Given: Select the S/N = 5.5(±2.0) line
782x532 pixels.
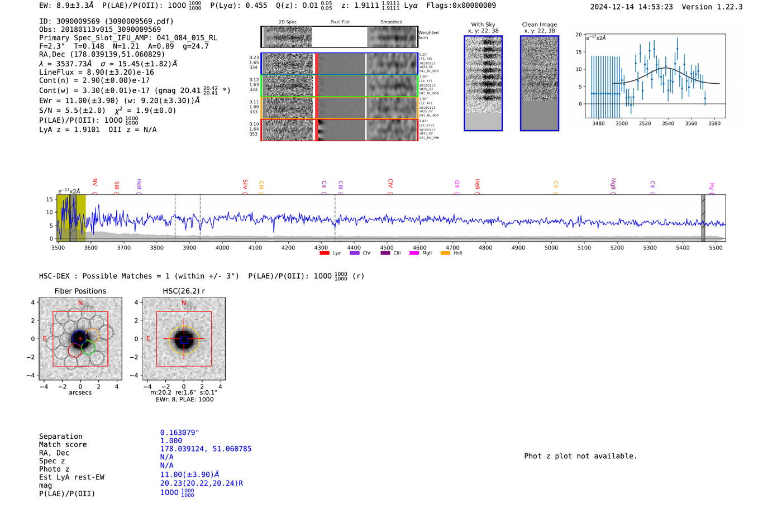Looking at the screenshot, I should click(107, 110).
